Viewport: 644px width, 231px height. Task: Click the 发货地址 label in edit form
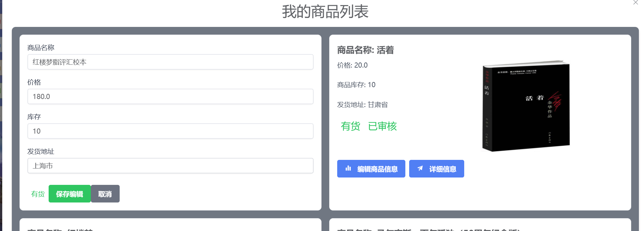41,151
